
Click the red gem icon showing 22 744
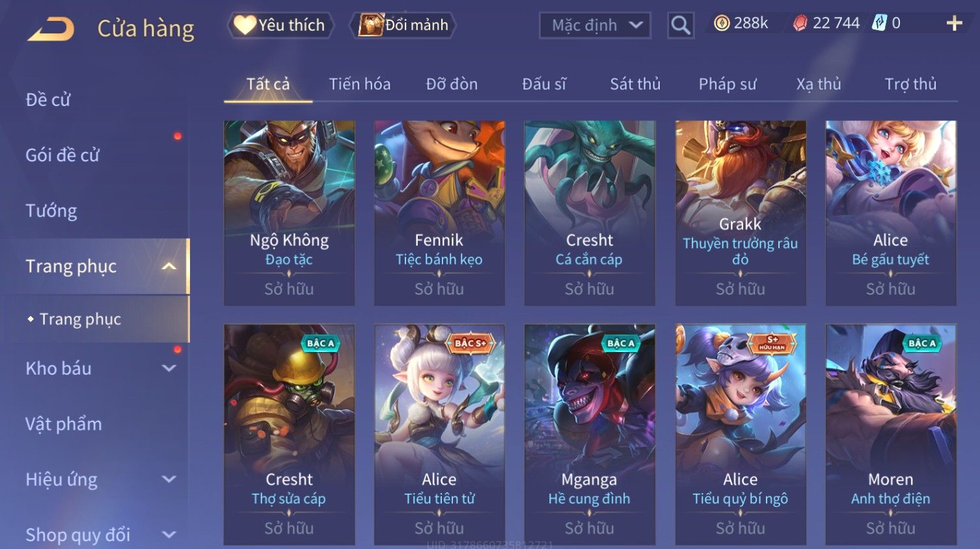tap(800, 23)
